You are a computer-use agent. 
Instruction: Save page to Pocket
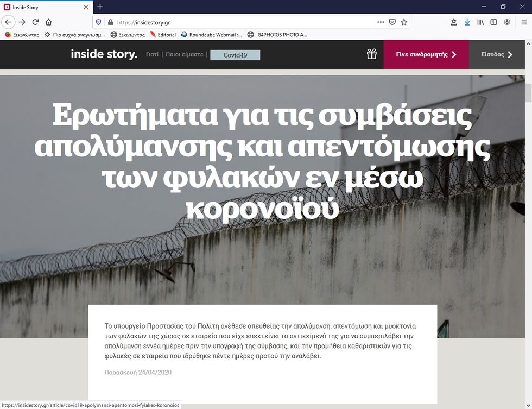(x=392, y=22)
